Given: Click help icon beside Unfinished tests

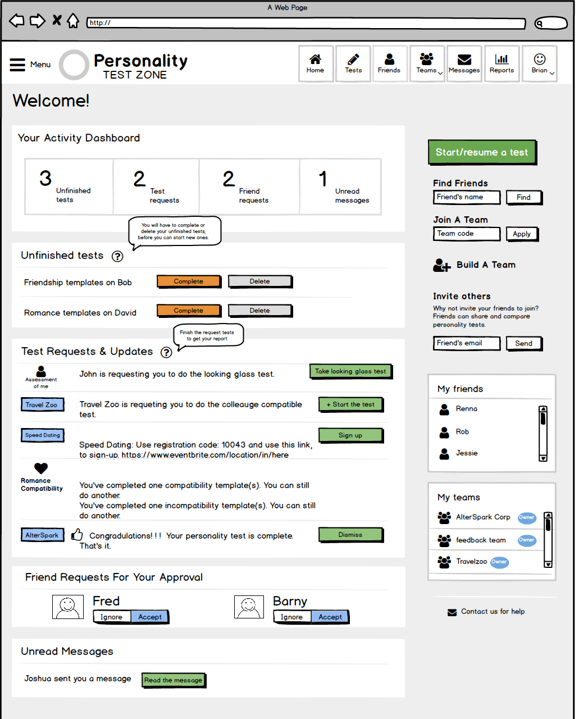Looking at the screenshot, I should pyautogui.click(x=117, y=256).
